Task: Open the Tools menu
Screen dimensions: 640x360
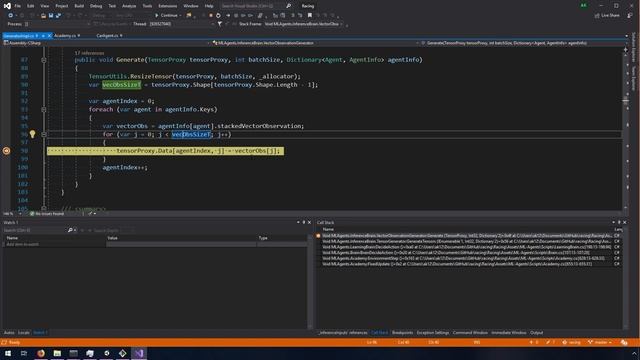Action: pyautogui.click(x=147, y=6)
